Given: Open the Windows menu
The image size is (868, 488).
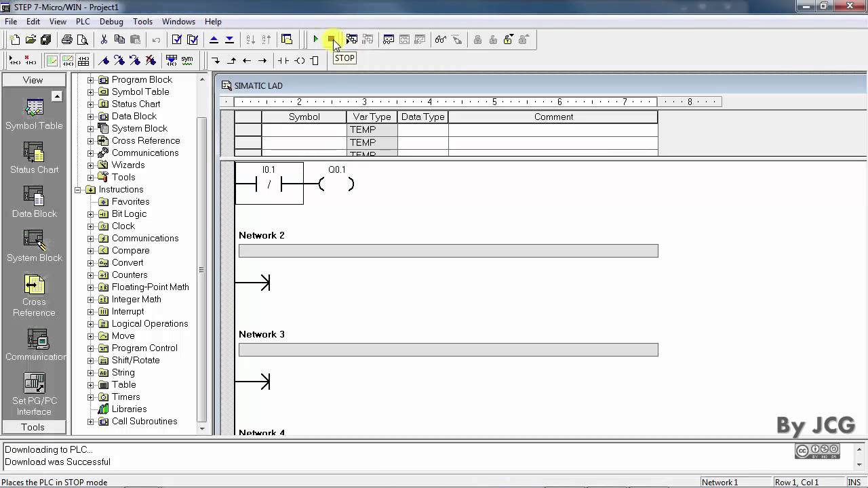Looking at the screenshot, I should 178,22.
